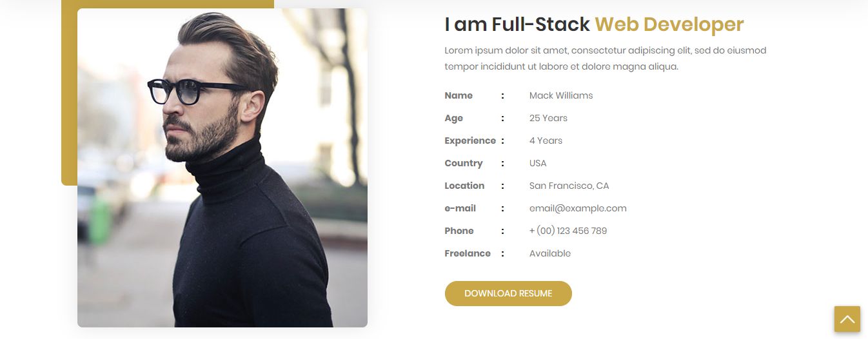Click the San Francisco, CA location value
The width and height of the screenshot is (868, 339).
(x=569, y=186)
